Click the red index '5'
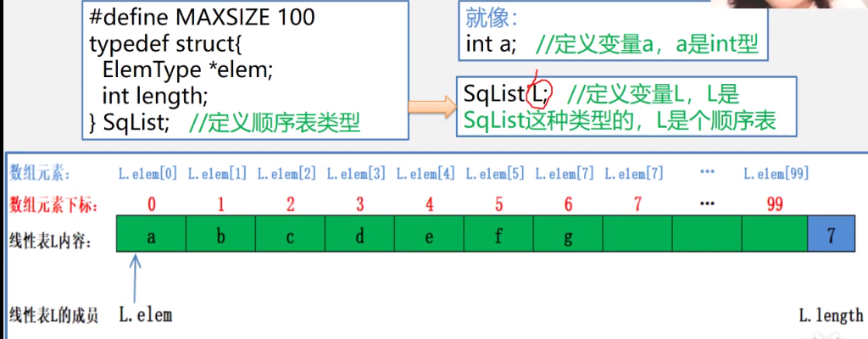Screen dimensions: 868x339 pyautogui.click(x=498, y=205)
